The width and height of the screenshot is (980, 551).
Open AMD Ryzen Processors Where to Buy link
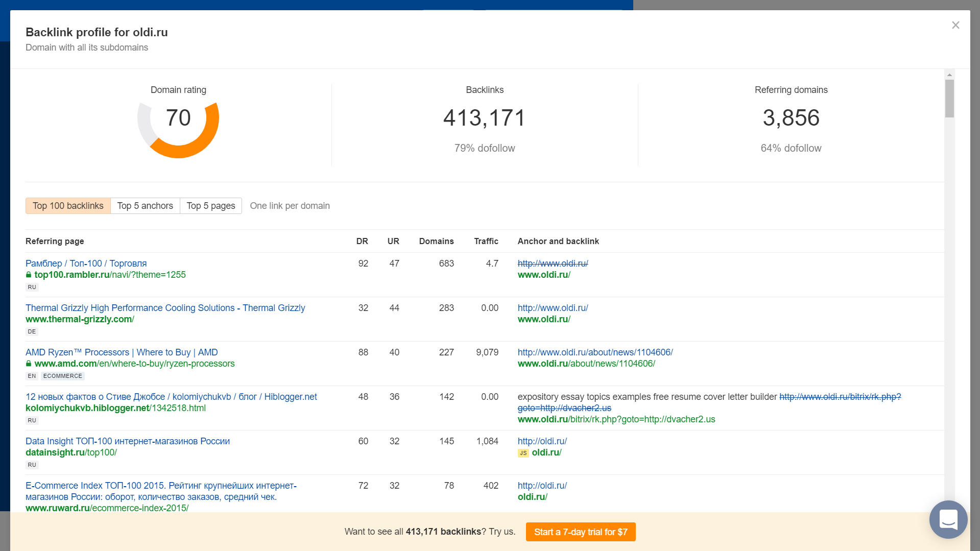click(122, 352)
